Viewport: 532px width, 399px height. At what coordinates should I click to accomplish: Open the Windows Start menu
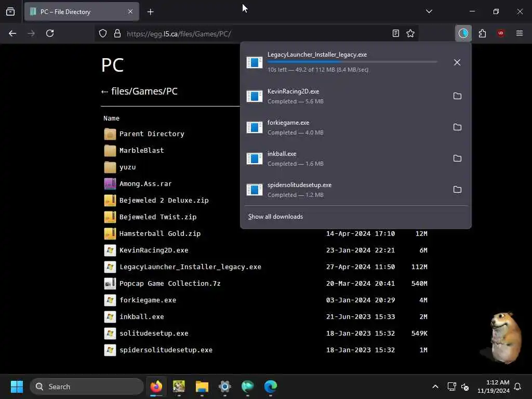tap(17, 387)
